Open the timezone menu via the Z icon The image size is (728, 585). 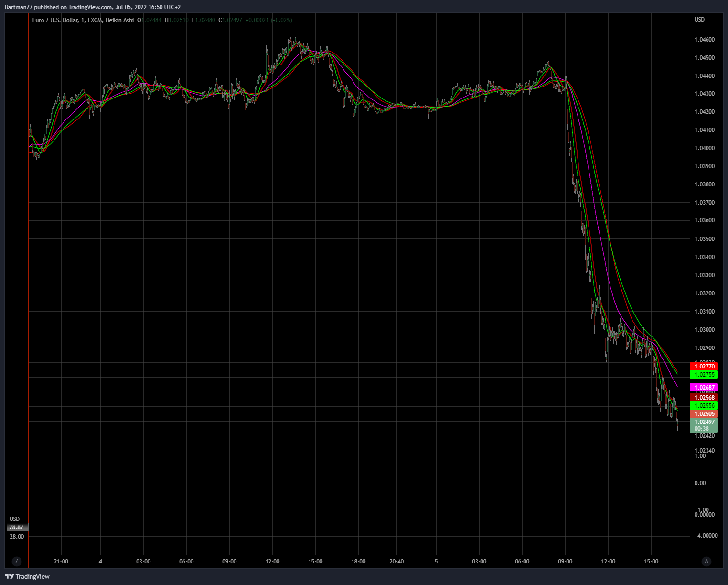(x=17, y=562)
